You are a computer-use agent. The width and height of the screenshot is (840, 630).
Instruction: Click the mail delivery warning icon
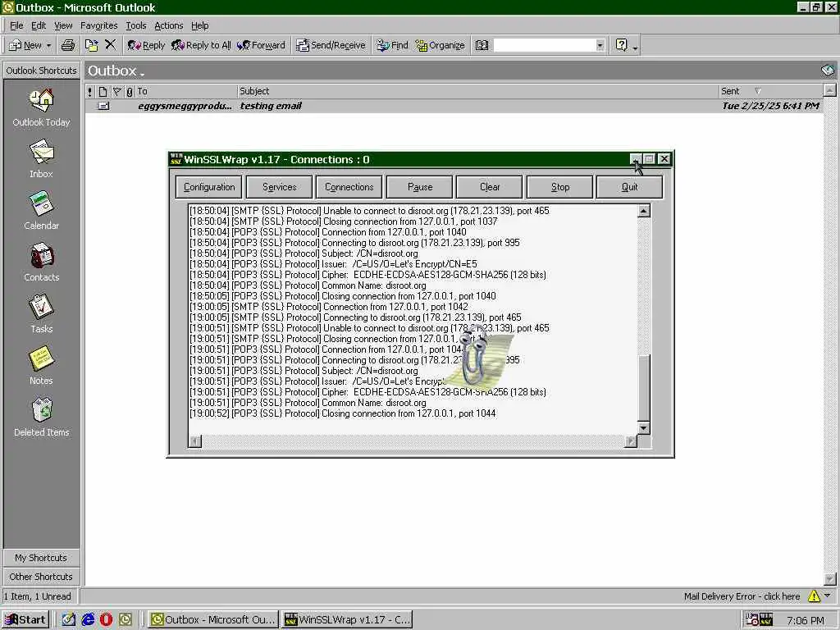point(814,596)
